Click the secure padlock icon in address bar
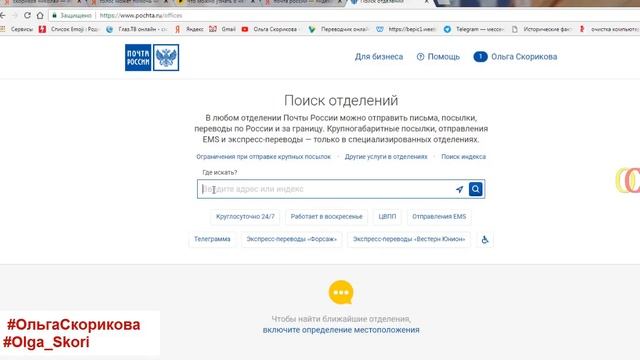The height and width of the screenshot is (360, 640). 54,16
